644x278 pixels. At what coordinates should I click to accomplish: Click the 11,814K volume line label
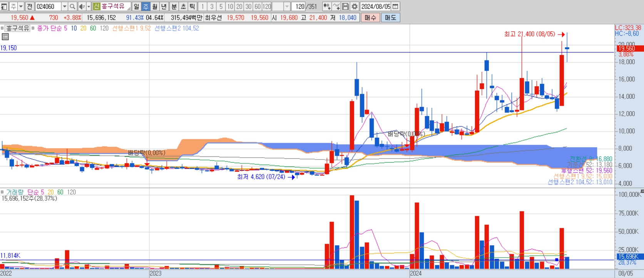(10, 256)
